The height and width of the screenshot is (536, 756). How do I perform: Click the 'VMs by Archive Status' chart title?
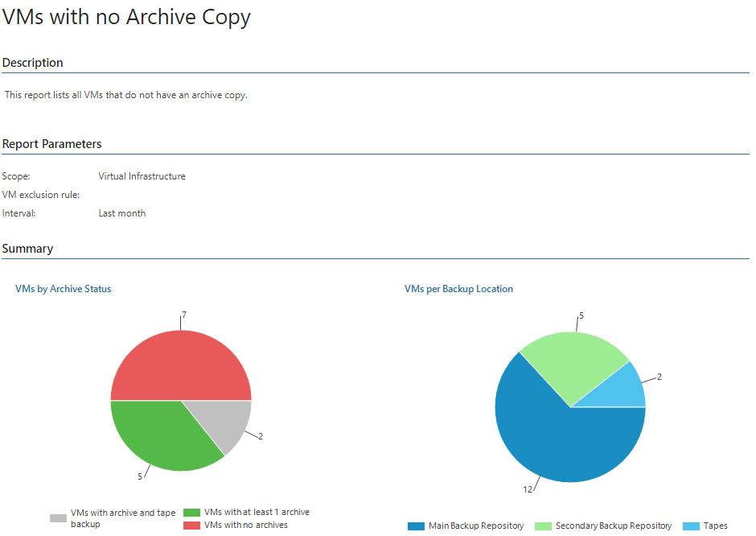coord(64,289)
